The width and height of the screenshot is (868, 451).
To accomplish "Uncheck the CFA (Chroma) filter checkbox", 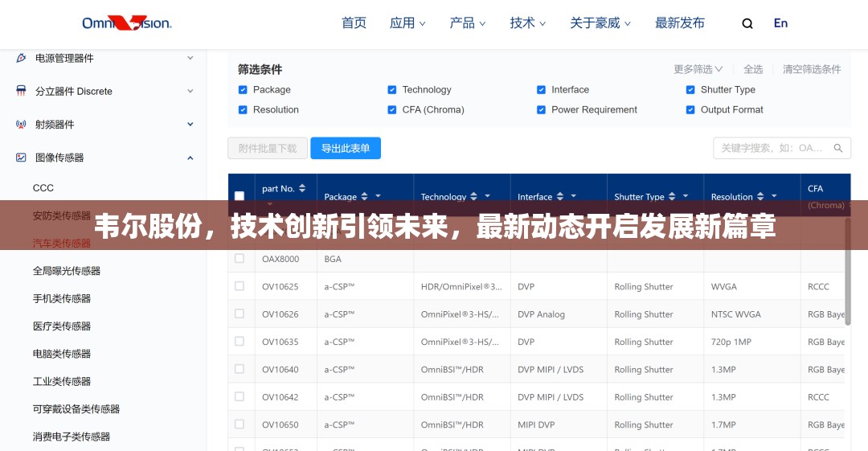I will point(392,109).
